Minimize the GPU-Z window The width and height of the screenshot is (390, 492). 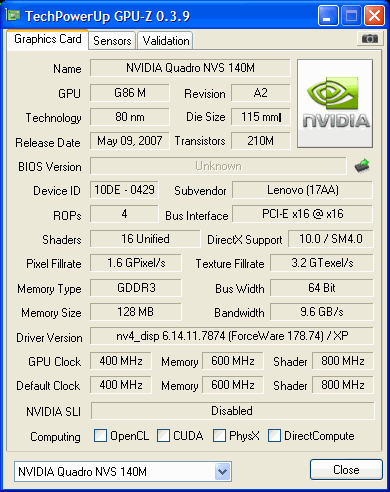pyautogui.click(x=328, y=15)
